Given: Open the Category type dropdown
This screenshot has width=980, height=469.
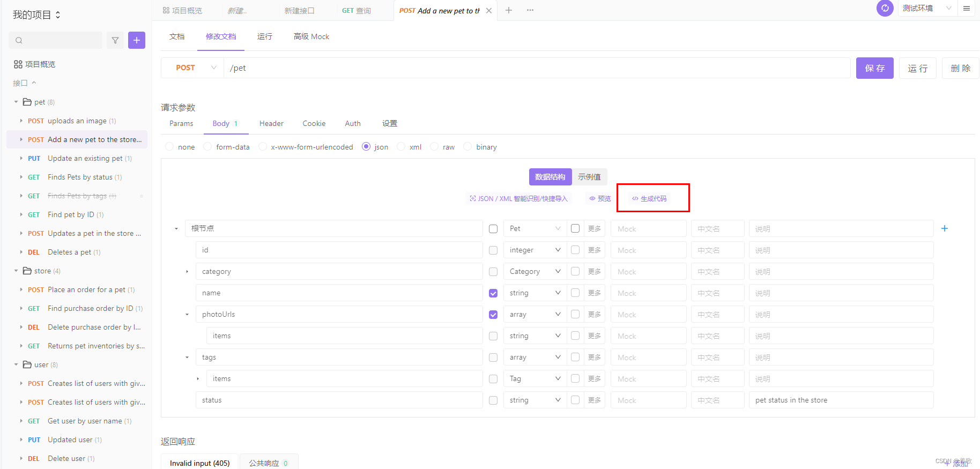Looking at the screenshot, I should click(x=534, y=272).
